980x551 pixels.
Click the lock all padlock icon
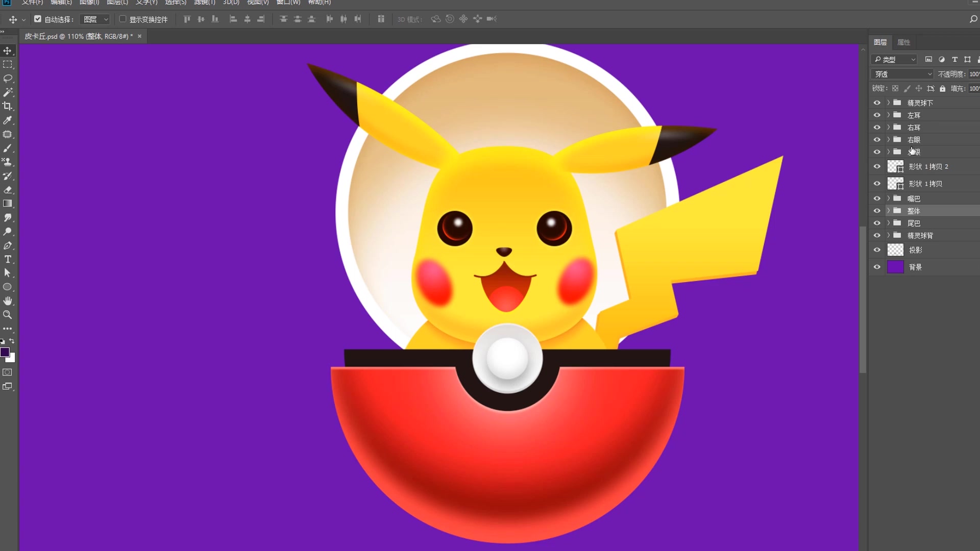click(943, 89)
